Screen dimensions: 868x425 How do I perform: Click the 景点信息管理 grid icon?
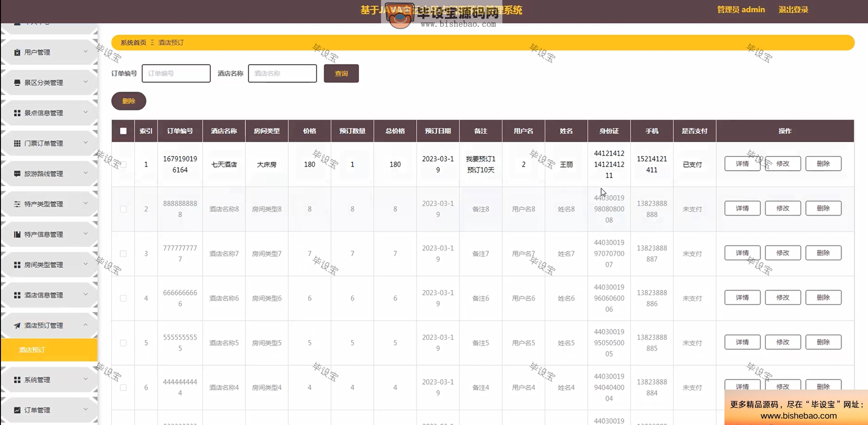[x=17, y=113]
